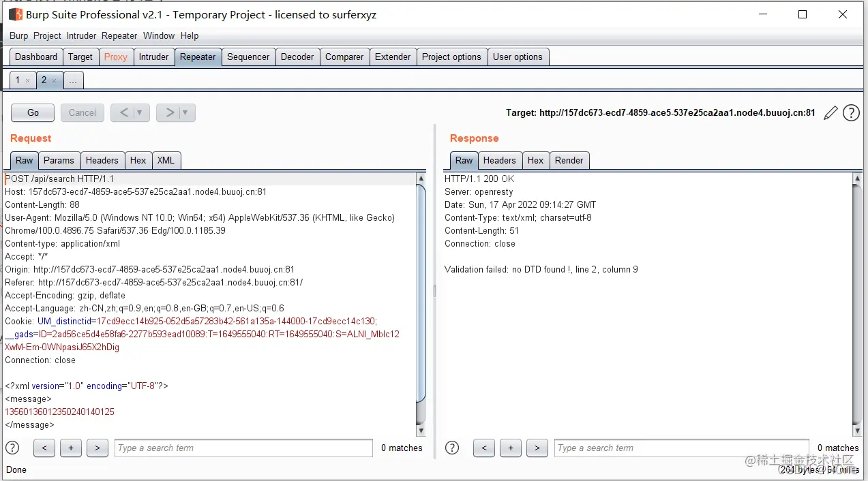868x481 pixels.
Task: Click request search plus options button
Action: click(71, 448)
